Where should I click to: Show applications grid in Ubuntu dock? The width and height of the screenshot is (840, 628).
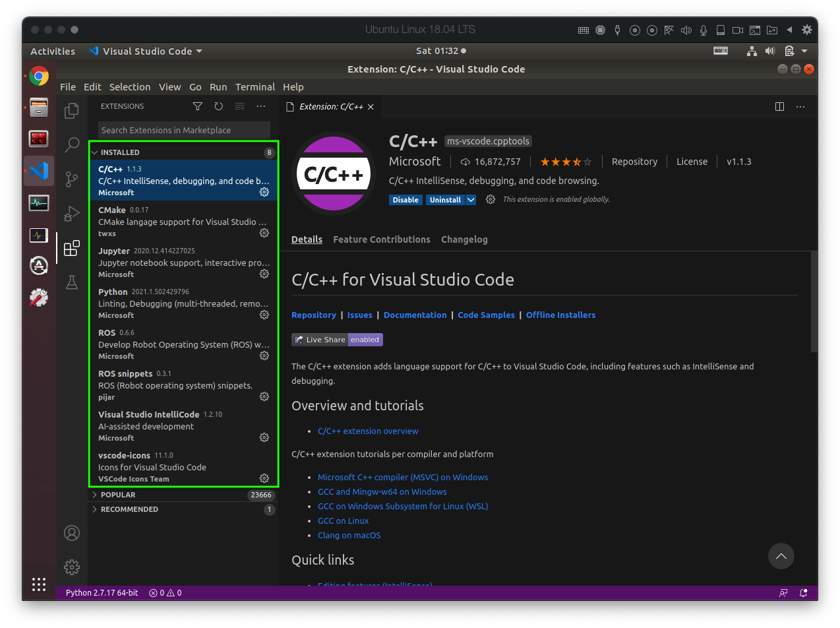(39, 584)
